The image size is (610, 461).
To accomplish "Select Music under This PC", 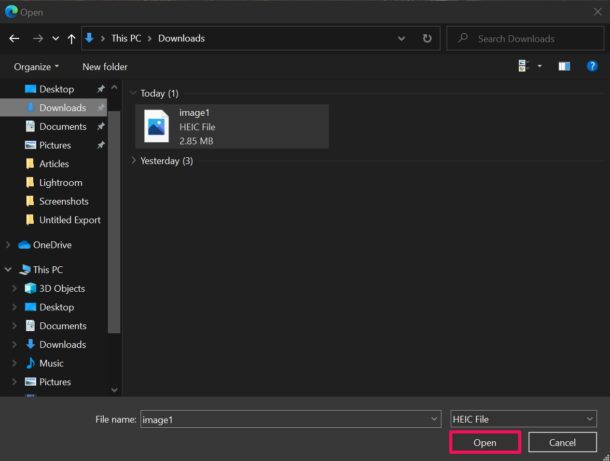I will 51,363.
